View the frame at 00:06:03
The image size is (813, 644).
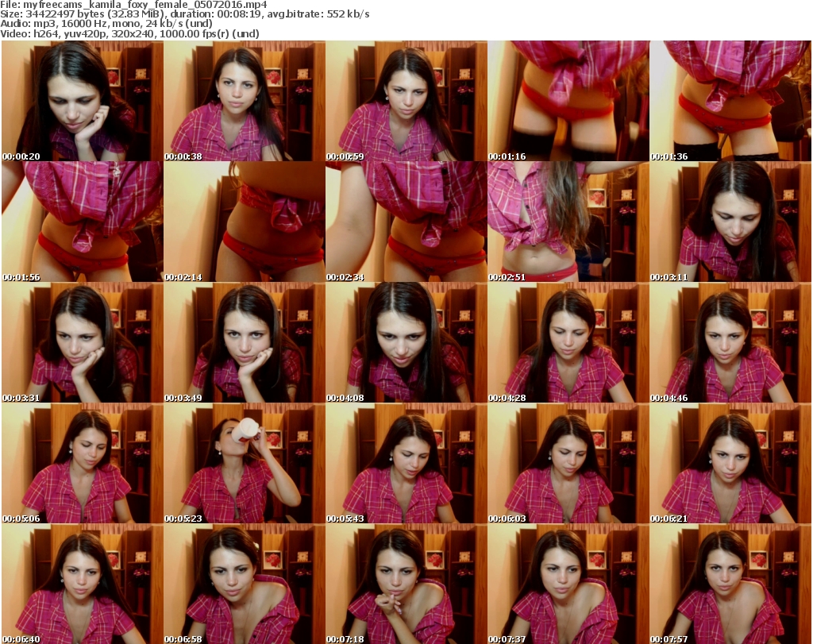(568, 464)
